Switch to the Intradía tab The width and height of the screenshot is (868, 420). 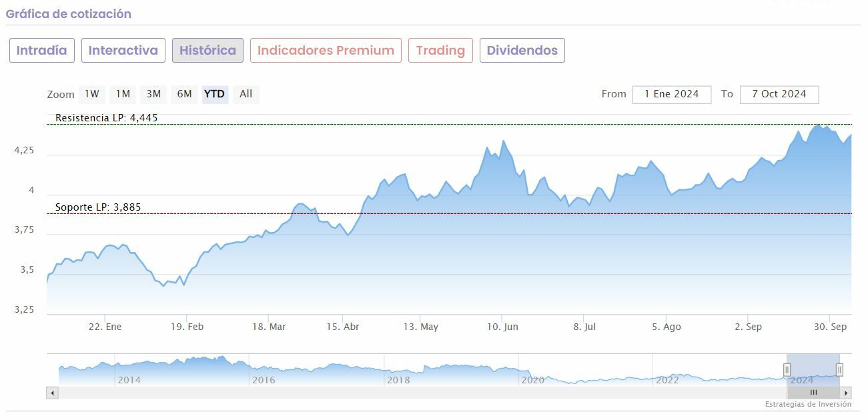41,51
